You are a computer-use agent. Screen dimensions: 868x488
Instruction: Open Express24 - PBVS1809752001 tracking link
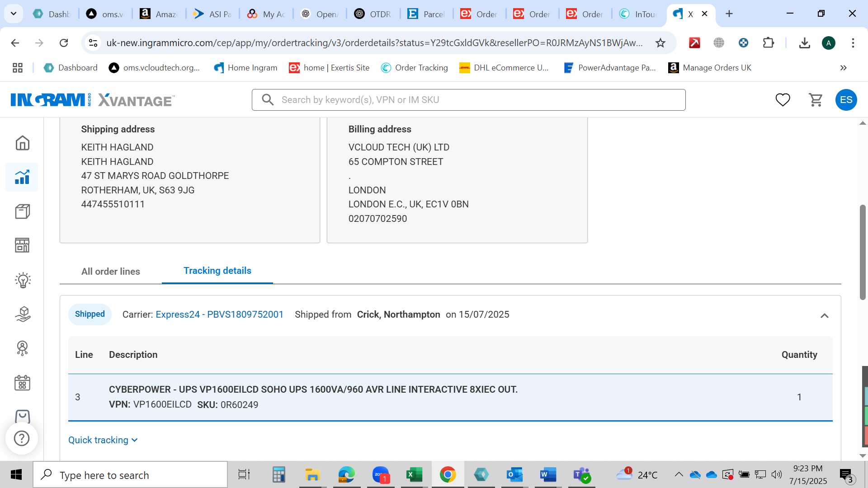(219, 314)
